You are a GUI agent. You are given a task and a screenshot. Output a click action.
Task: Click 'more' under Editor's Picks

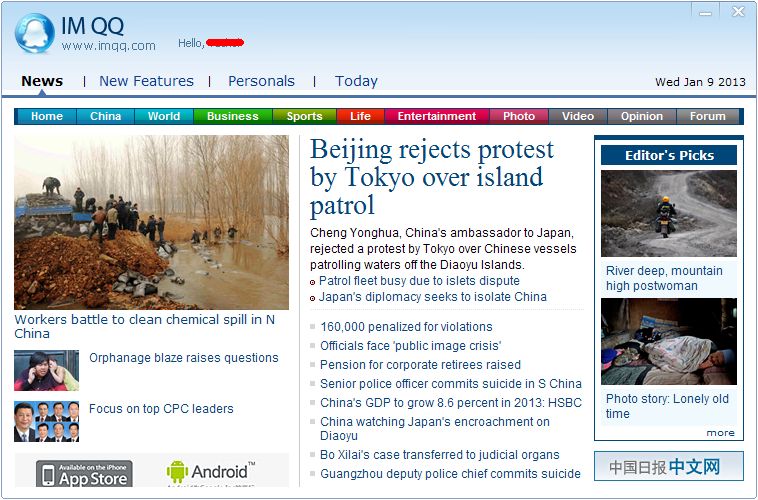(x=720, y=433)
